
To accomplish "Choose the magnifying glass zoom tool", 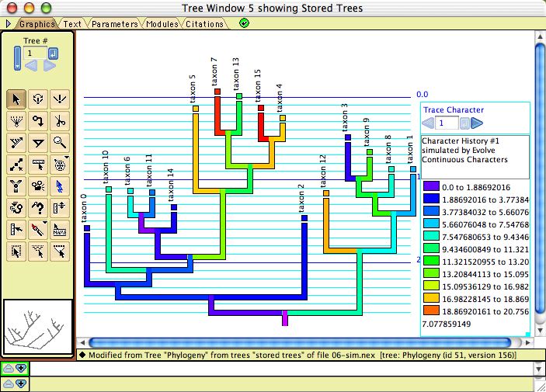I will (x=60, y=142).
